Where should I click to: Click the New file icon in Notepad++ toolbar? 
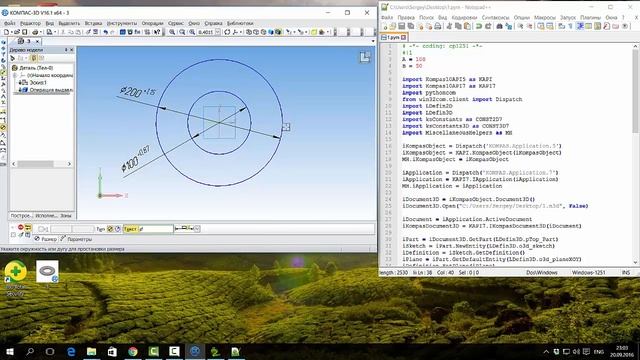tap(384, 26)
